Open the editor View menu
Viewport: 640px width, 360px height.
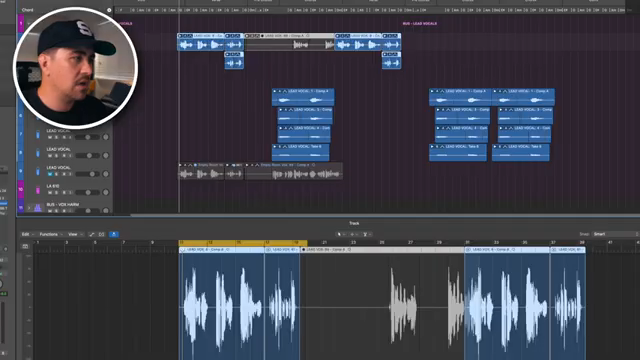75,234
